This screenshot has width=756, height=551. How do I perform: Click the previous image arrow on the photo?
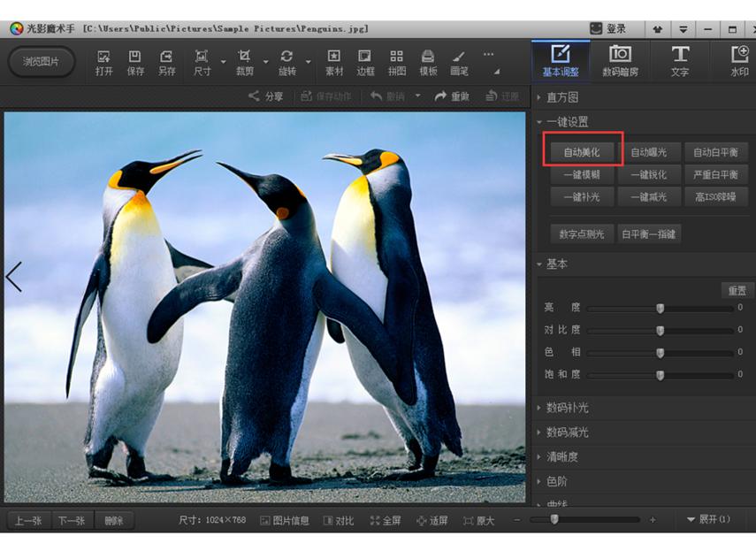[14, 277]
